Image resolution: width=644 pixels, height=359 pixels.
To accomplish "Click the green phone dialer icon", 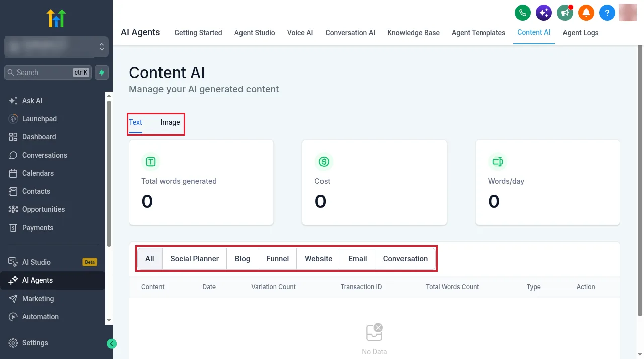I will [523, 13].
